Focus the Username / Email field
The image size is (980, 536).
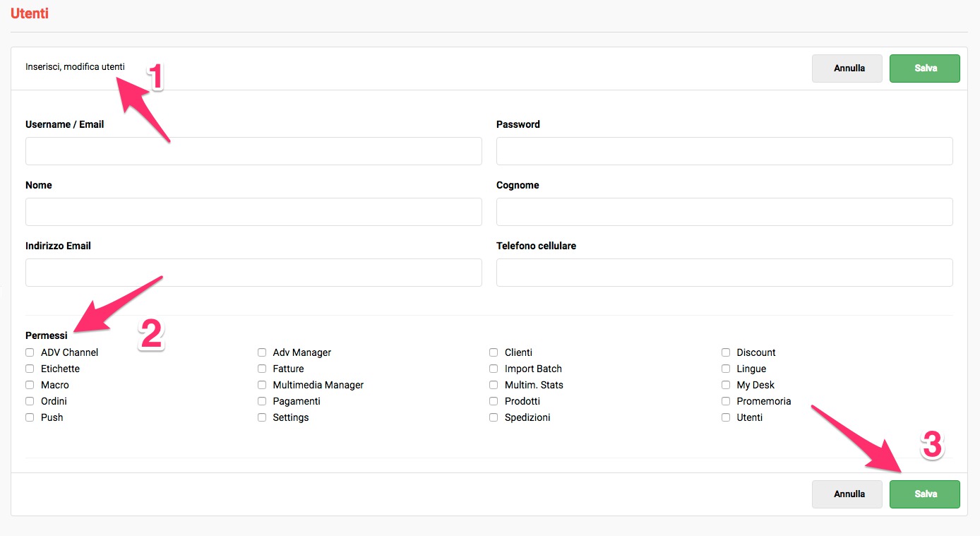pos(253,151)
